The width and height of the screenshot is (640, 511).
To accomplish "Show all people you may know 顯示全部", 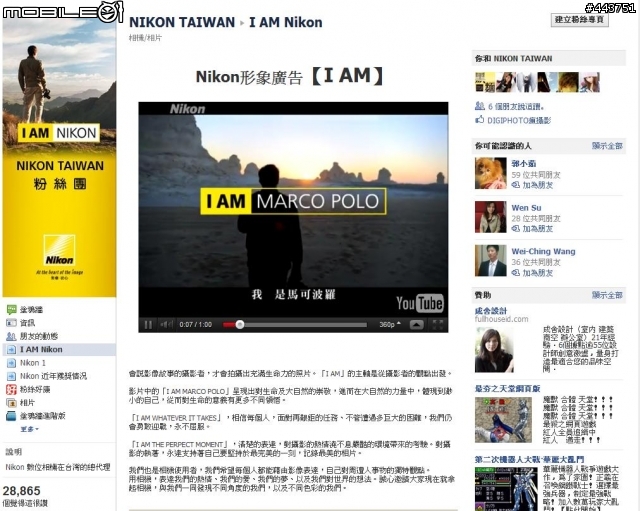I will (607, 146).
